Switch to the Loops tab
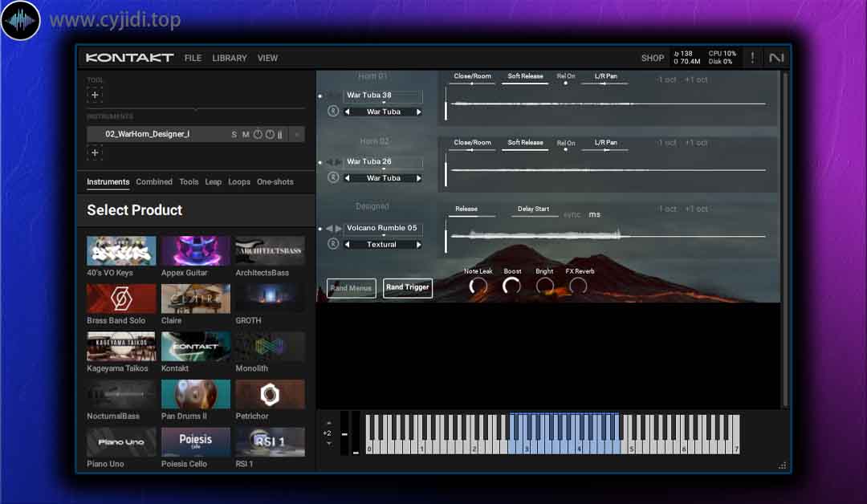The image size is (867, 504). pos(239,182)
